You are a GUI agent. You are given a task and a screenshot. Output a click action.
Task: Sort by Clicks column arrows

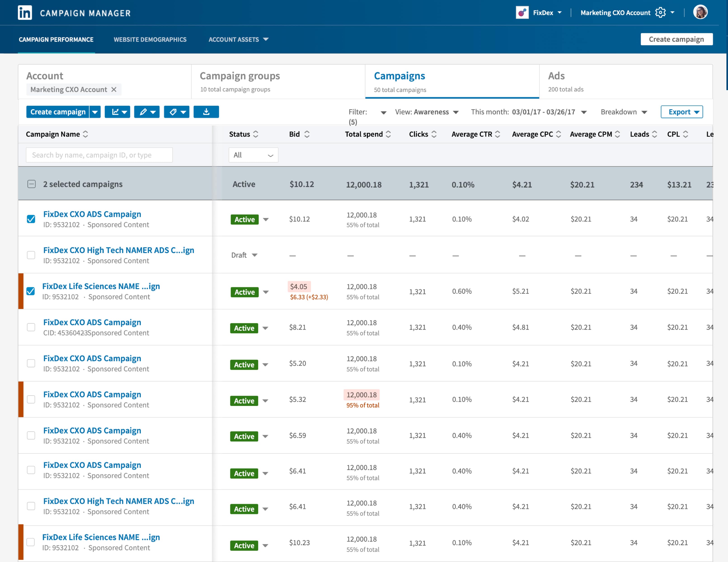tap(434, 134)
